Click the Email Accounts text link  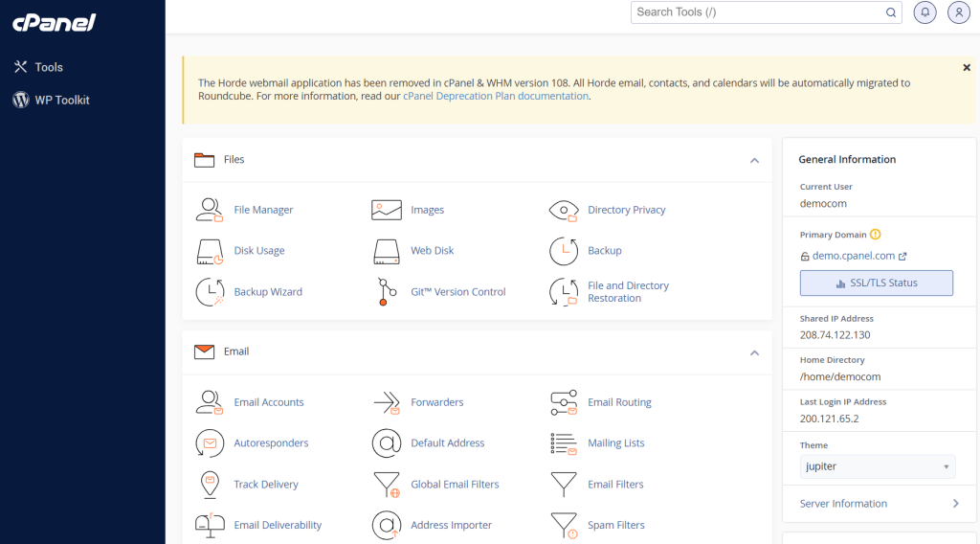pyautogui.click(x=269, y=402)
